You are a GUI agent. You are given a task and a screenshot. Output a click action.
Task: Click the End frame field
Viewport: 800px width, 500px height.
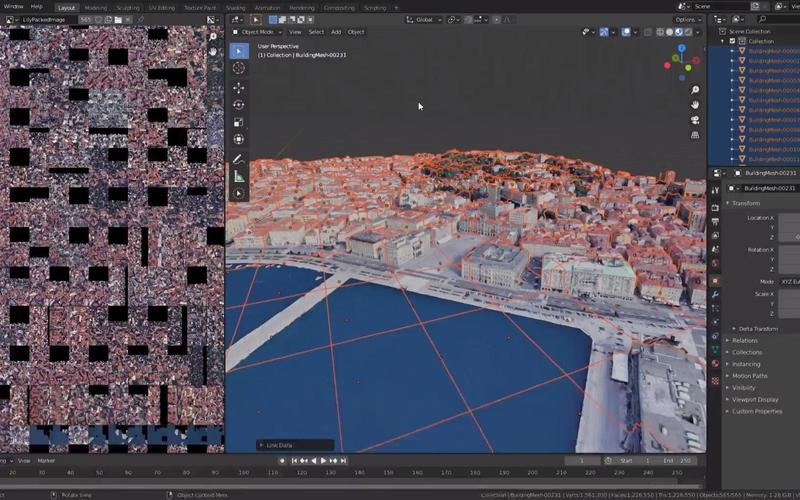pos(677,461)
